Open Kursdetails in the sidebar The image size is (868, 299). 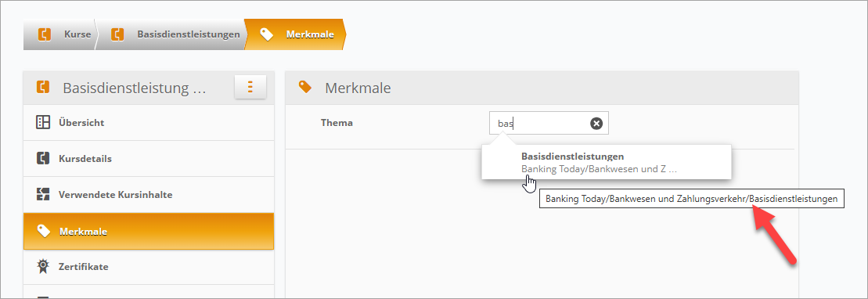(x=149, y=159)
